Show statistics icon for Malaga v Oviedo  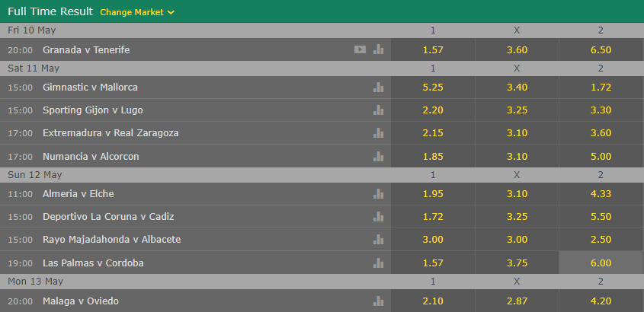pos(378,301)
